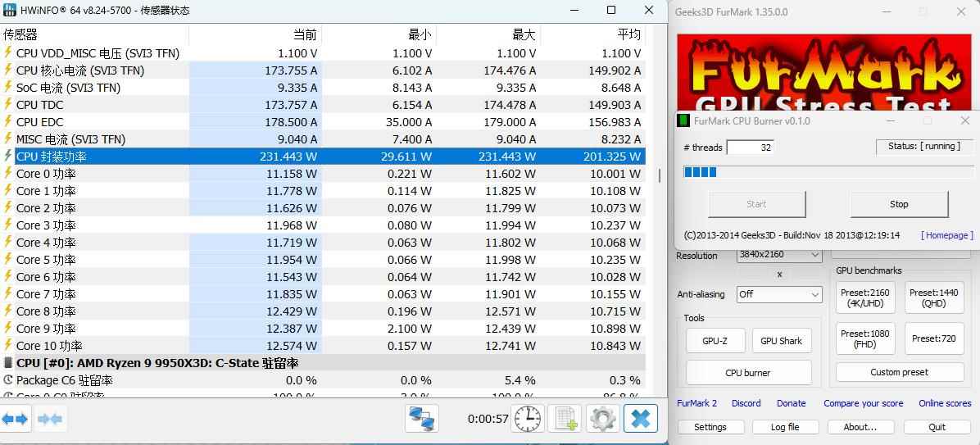
Task: Click the blue X close-sensors icon in toolbar
Action: (x=641, y=419)
